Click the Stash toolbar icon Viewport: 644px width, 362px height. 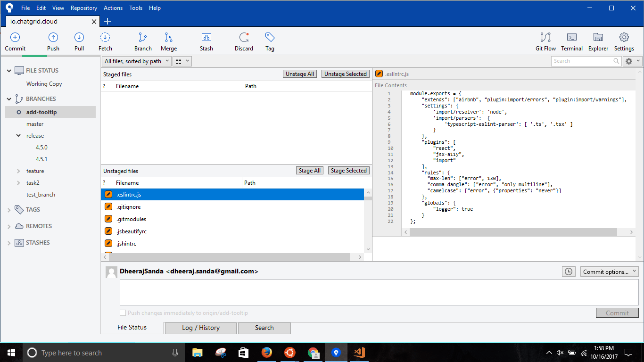206,38
